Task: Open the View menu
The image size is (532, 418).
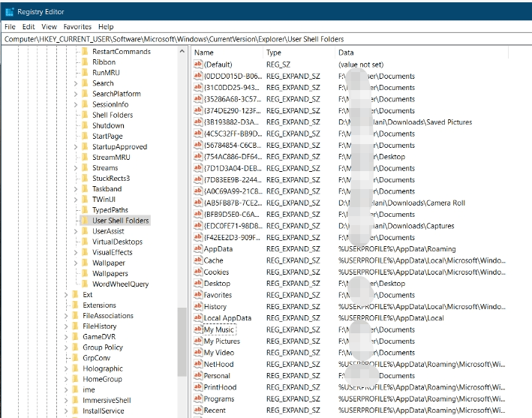Action: [x=50, y=26]
